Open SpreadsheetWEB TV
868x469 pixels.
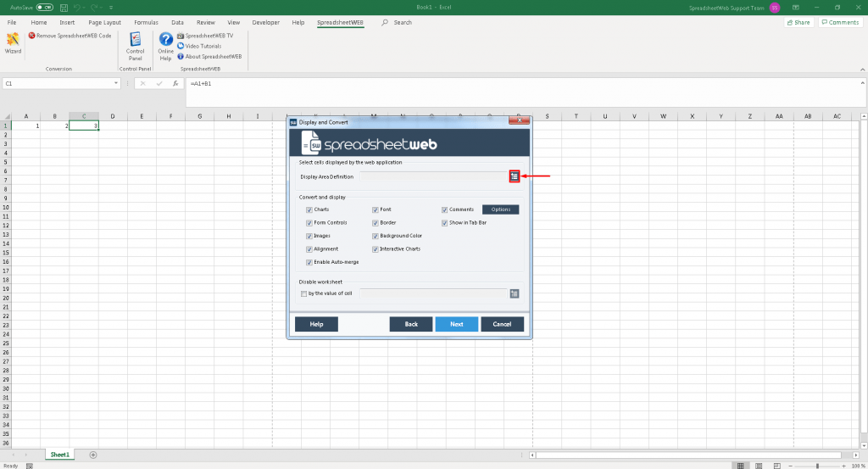click(x=206, y=36)
